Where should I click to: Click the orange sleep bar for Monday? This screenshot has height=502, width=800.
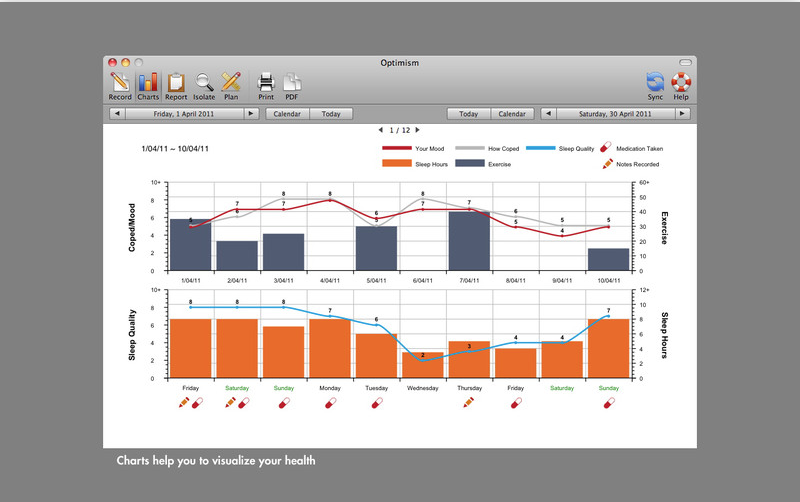(330, 349)
